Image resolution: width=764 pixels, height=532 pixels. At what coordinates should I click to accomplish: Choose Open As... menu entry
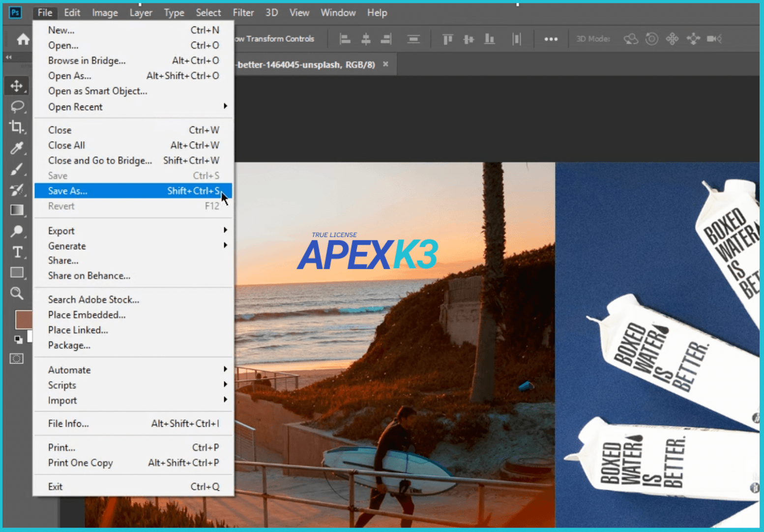tap(133, 76)
